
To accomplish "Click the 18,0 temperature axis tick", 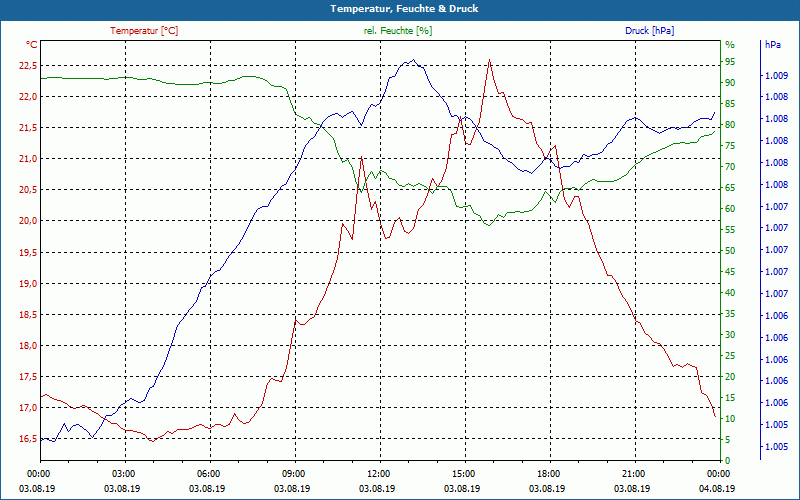I will [28, 345].
